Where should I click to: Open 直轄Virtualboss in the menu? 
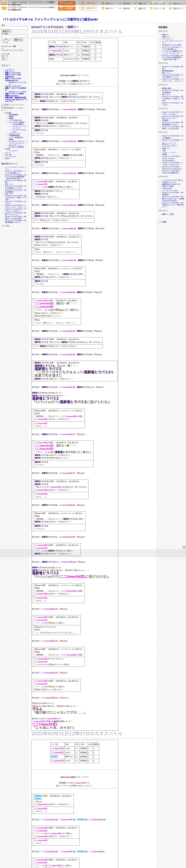click(x=12, y=96)
